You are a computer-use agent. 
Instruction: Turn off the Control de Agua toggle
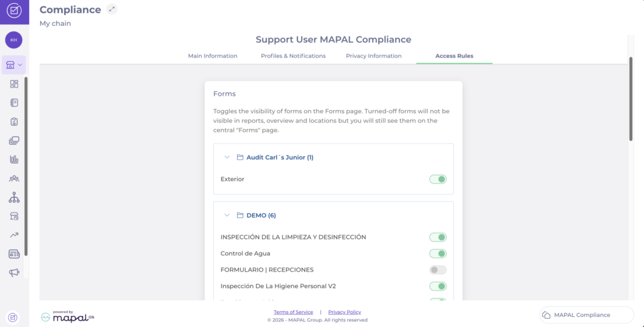click(x=438, y=253)
